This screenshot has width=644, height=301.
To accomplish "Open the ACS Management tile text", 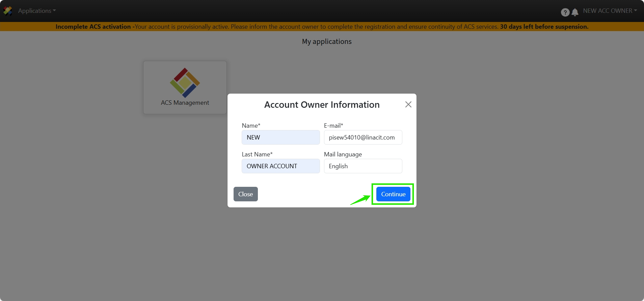I will click(x=185, y=103).
